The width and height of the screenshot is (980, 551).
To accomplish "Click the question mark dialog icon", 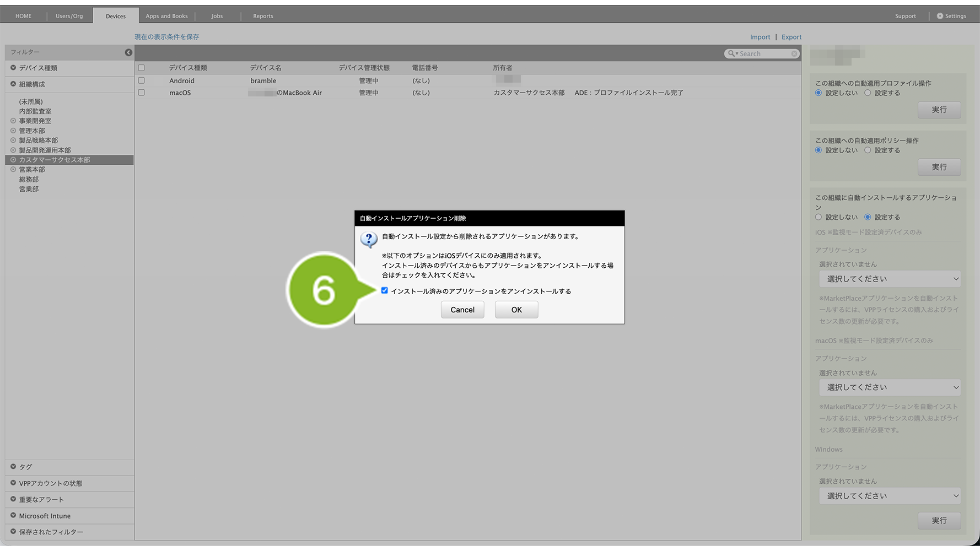I will point(369,240).
